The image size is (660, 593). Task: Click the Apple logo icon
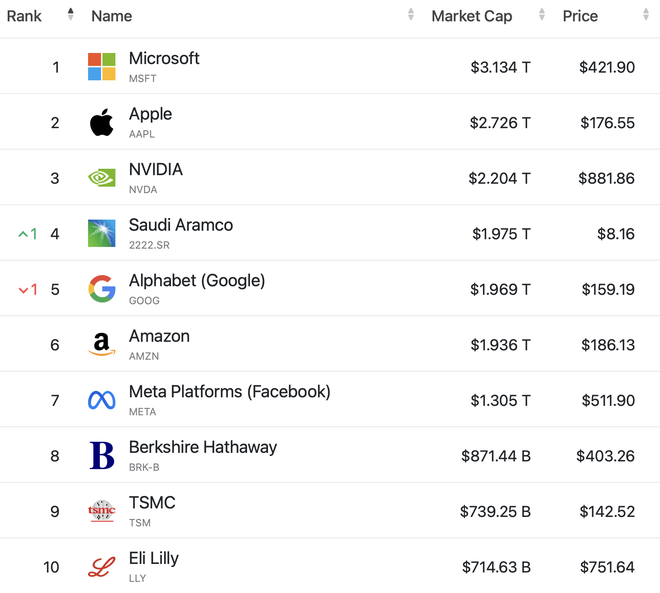coord(101,122)
